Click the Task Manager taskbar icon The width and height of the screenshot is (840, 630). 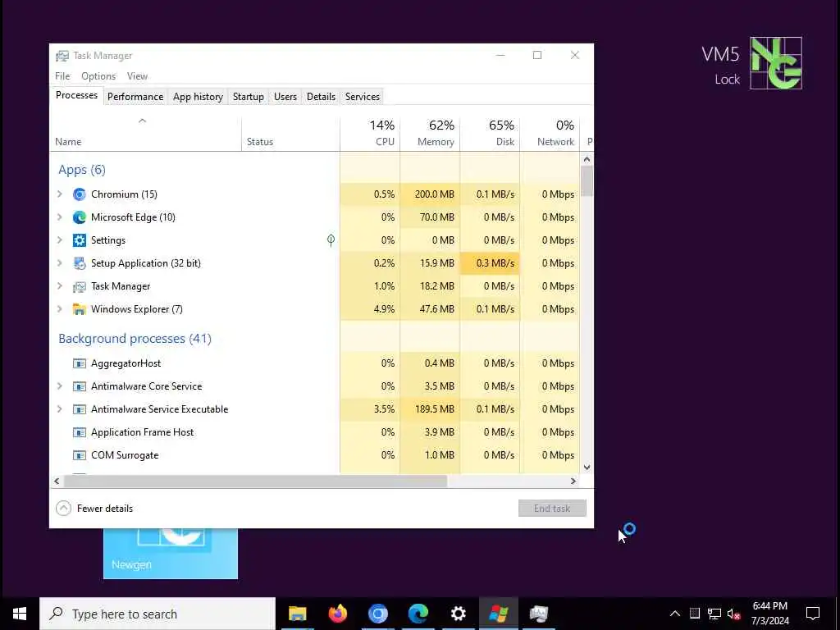[x=538, y=614]
